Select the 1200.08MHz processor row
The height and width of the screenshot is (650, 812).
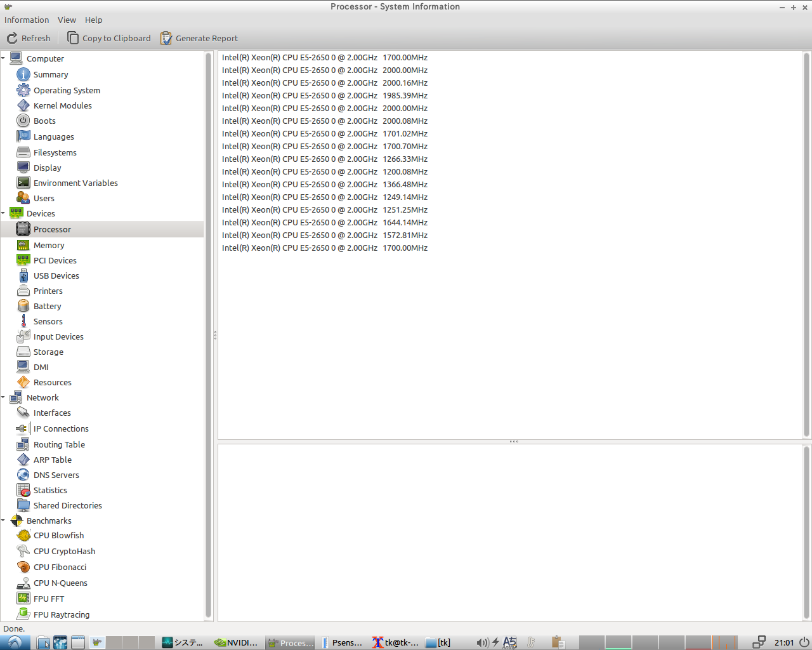point(325,171)
